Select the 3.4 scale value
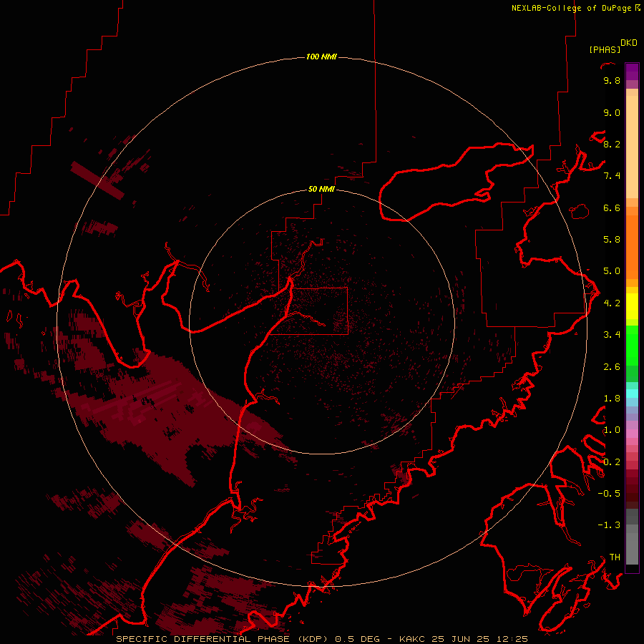Image resolution: width=644 pixels, height=644 pixels. [x=612, y=335]
